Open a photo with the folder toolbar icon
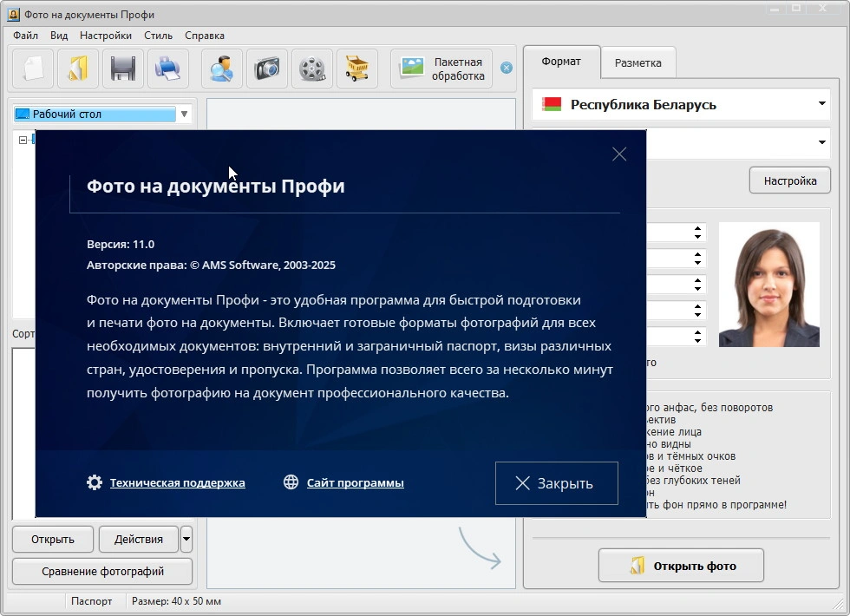850x616 pixels. pos(78,69)
